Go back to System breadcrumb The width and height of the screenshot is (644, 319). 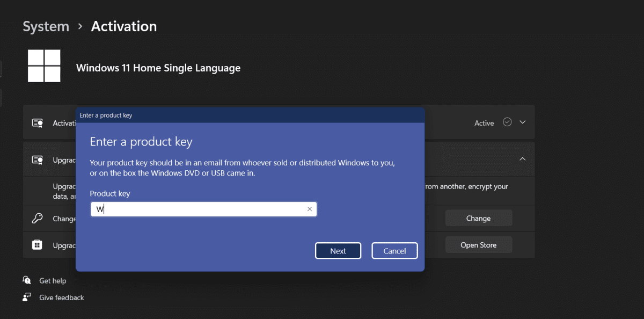click(x=46, y=26)
